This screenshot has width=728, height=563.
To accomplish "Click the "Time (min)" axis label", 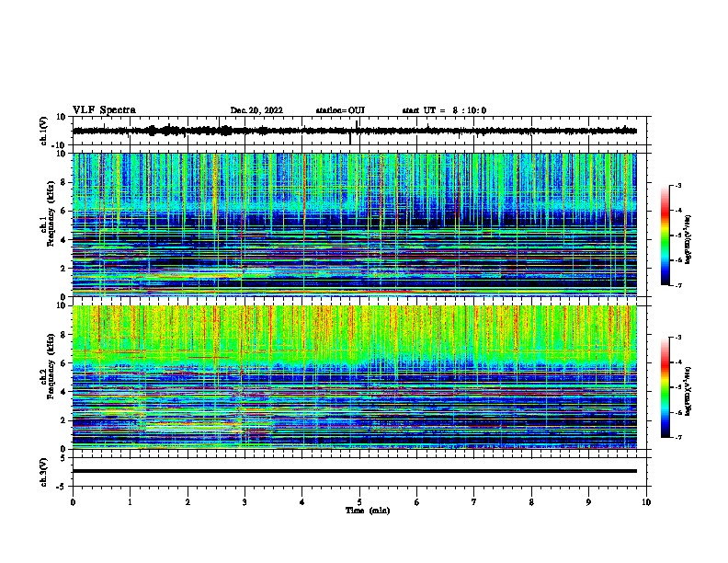I will pos(368,511).
